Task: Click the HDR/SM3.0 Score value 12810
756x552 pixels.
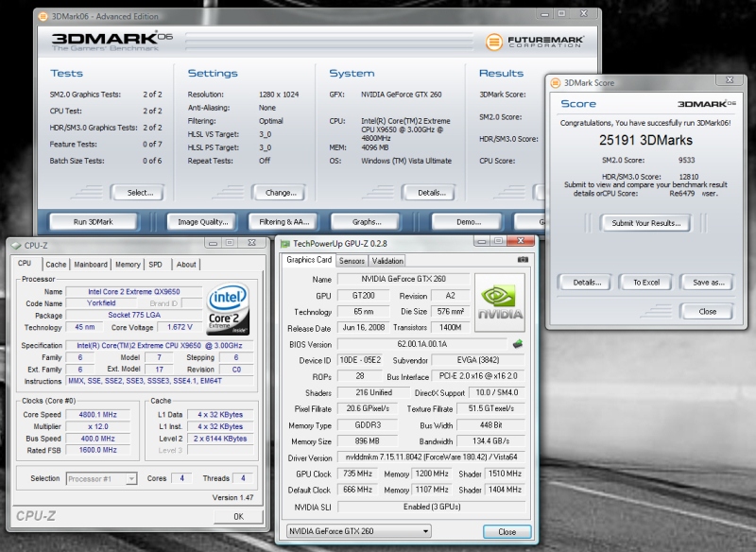Action: 689,177
